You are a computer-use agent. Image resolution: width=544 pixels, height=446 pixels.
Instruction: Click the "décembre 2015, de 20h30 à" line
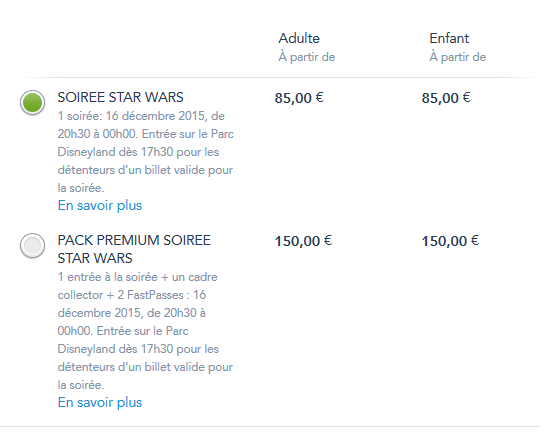(x=131, y=313)
